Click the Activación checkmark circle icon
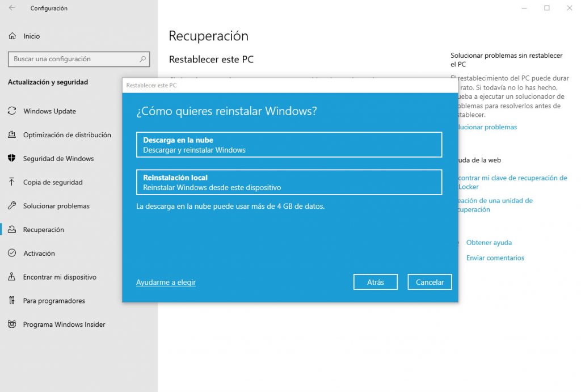The height and width of the screenshot is (392, 581). (12, 254)
